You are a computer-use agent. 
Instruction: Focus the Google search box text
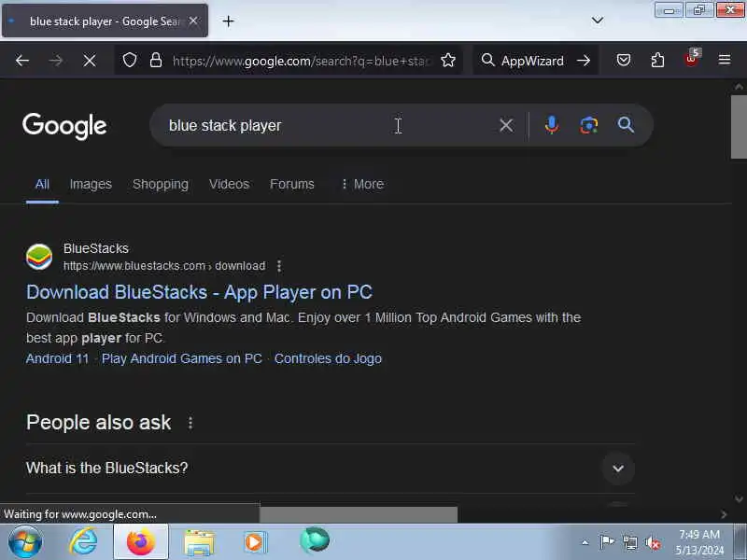coord(225,126)
